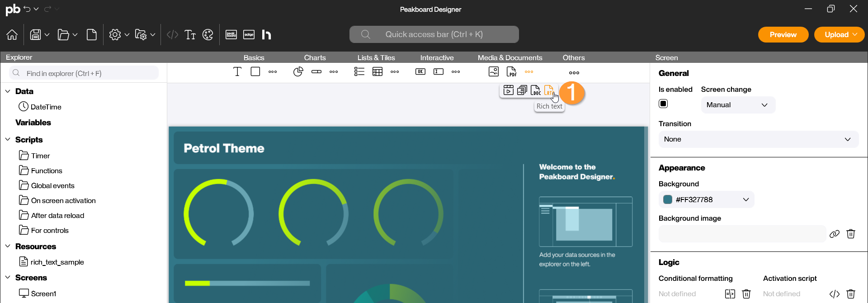The width and height of the screenshot is (868, 303).
Task: Add a PDF control from Media toolbar
Action: tap(511, 72)
